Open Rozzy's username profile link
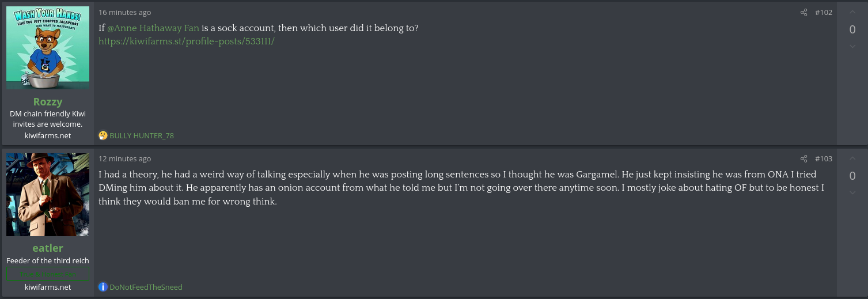Image resolution: width=868 pixels, height=299 pixels. [x=48, y=101]
